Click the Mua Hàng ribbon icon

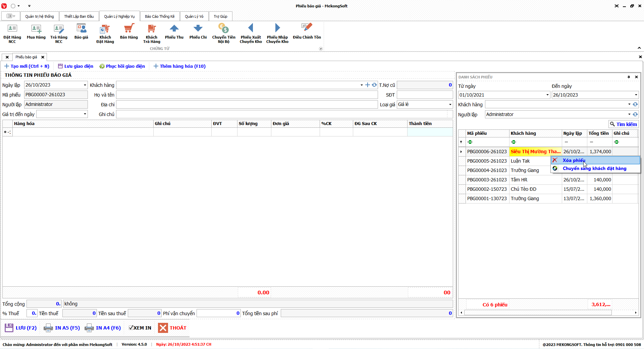[x=36, y=29]
